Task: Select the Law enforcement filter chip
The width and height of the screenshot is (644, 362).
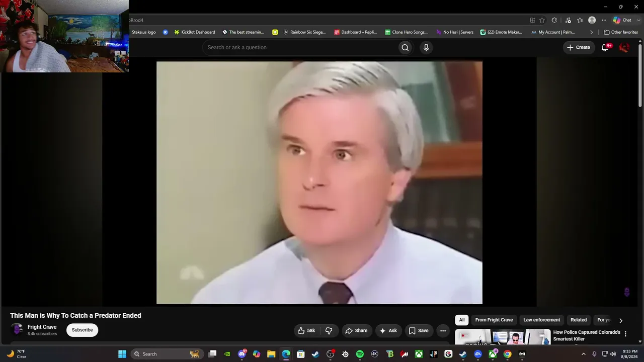Action: point(542,320)
